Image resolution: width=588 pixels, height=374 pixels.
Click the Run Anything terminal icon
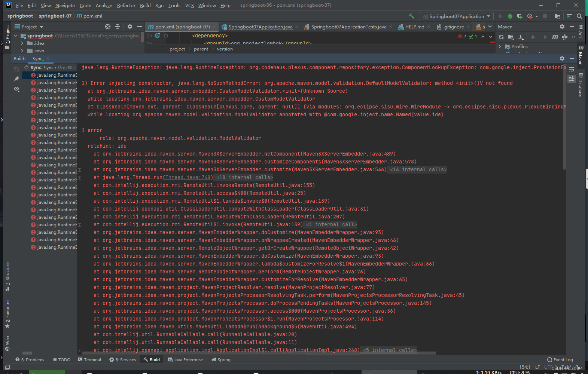click(x=570, y=16)
